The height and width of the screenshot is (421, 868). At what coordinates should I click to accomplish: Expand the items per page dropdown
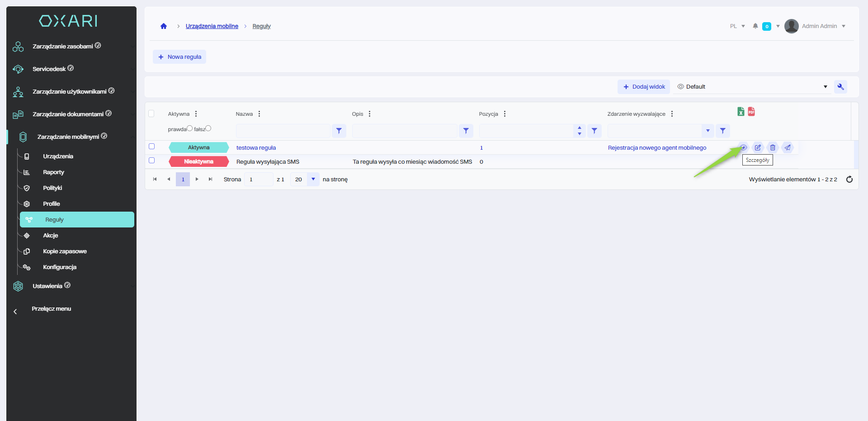tap(313, 180)
